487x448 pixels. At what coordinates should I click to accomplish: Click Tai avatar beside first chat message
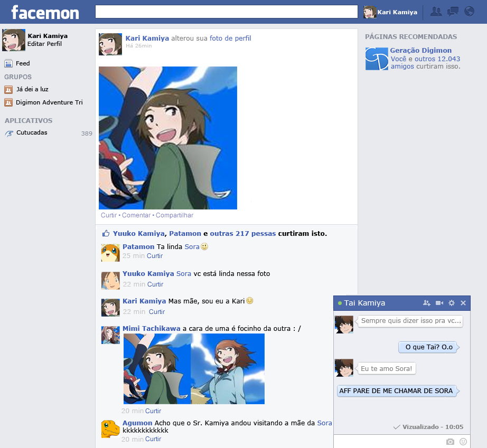coord(344,324)
